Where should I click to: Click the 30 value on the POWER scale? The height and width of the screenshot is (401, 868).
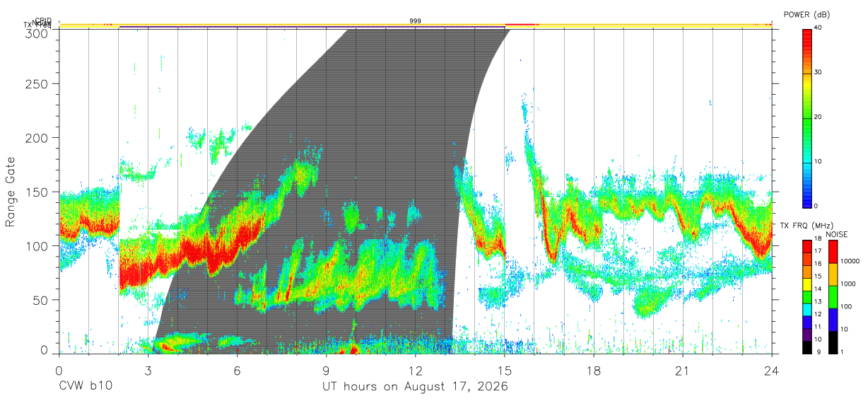click(819, 72)
